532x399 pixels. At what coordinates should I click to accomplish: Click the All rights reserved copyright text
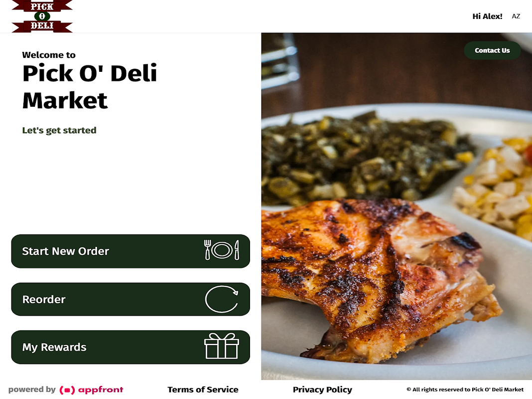coord(465,390)
